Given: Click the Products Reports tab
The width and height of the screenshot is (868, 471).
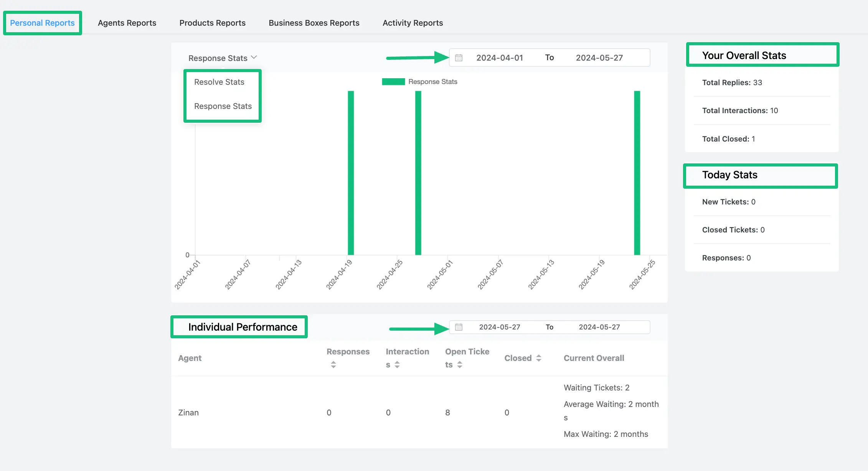Looking at the screenshot, I should (x=212, y=23).
